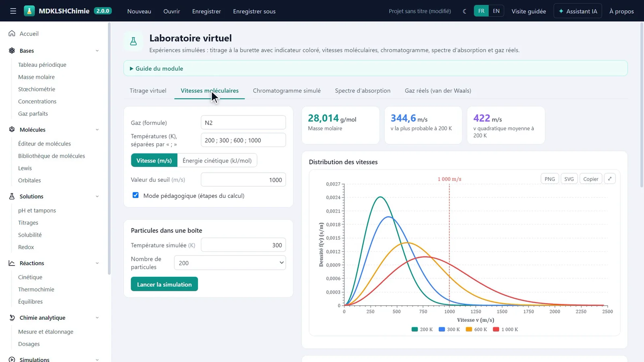Image resolution: width=644 pixels, height=362 pixels.
Task: Toggle dark mode moon icon
Action: (x=464, y=11)
